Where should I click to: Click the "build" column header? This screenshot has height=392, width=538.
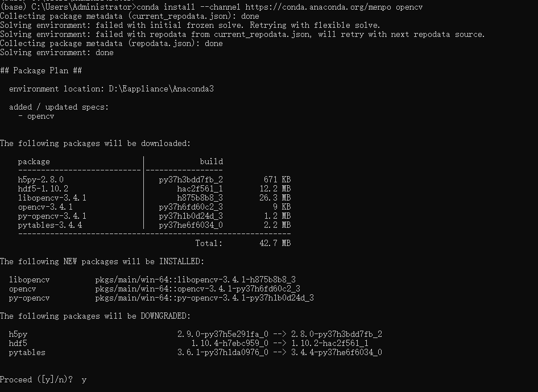211,161
